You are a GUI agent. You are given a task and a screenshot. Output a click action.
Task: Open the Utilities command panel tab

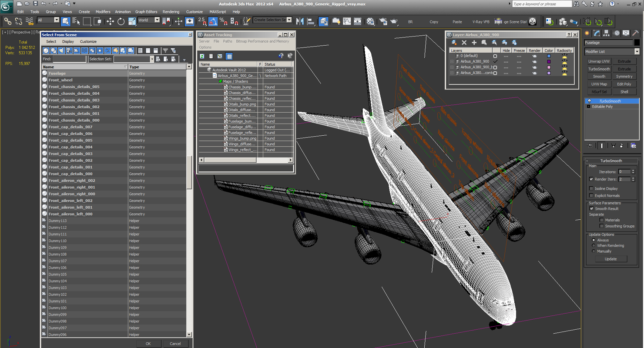tap(636, 33)
